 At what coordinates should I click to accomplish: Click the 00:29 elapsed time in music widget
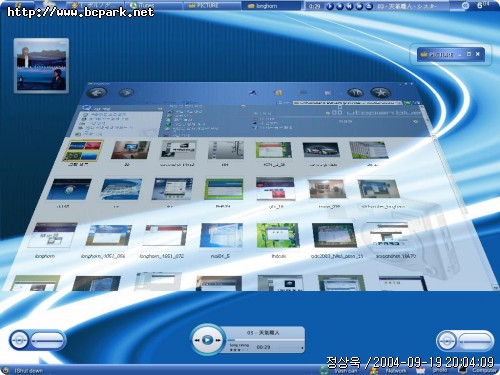click(x=263, y=347)
